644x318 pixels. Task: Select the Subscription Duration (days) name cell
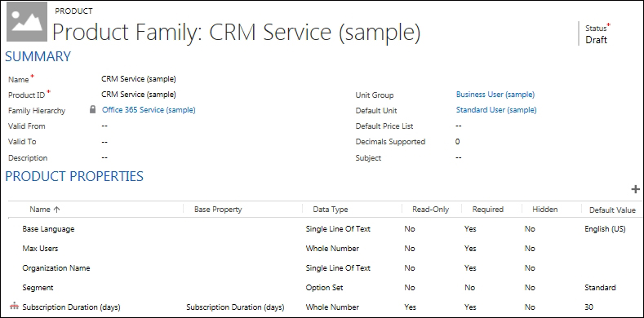72,307
